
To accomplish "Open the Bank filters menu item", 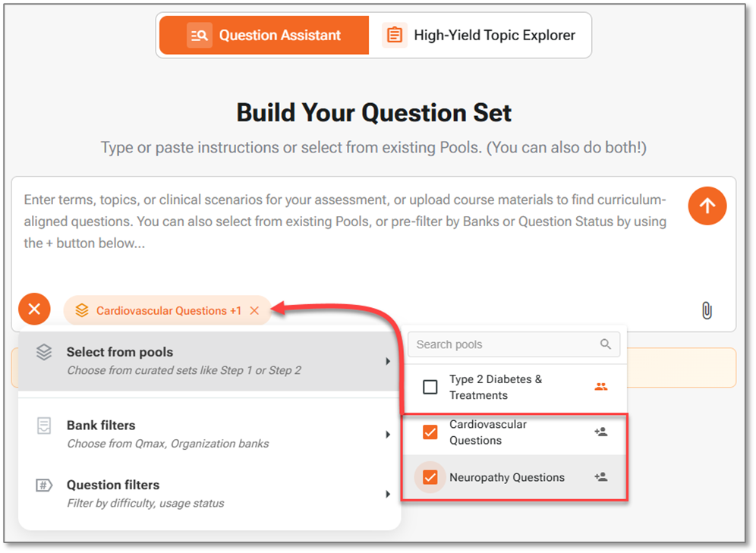I will tap(167, 433).
